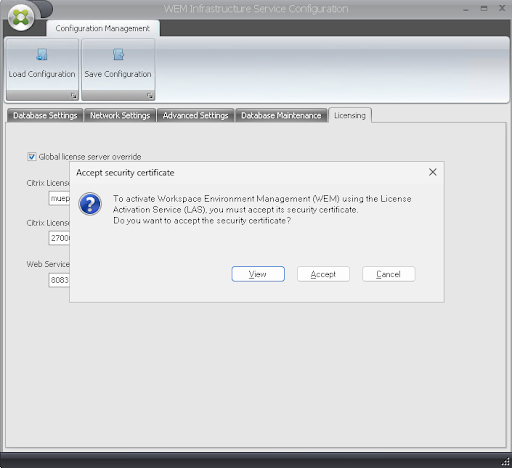
Task: Click the blue question mark dialog icon
Action: [x=90, y=204]
